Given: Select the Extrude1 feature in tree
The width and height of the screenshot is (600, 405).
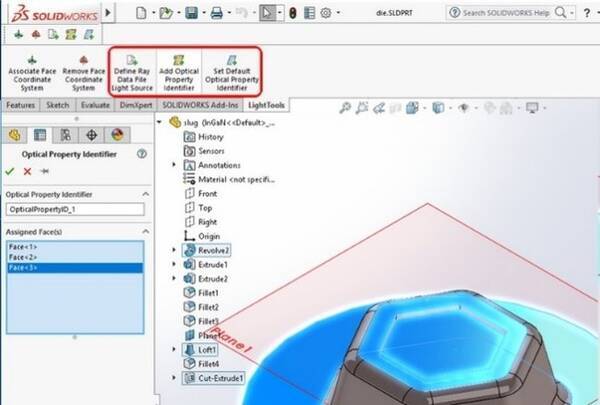Looking at the screenshot, I should [212, 264].
